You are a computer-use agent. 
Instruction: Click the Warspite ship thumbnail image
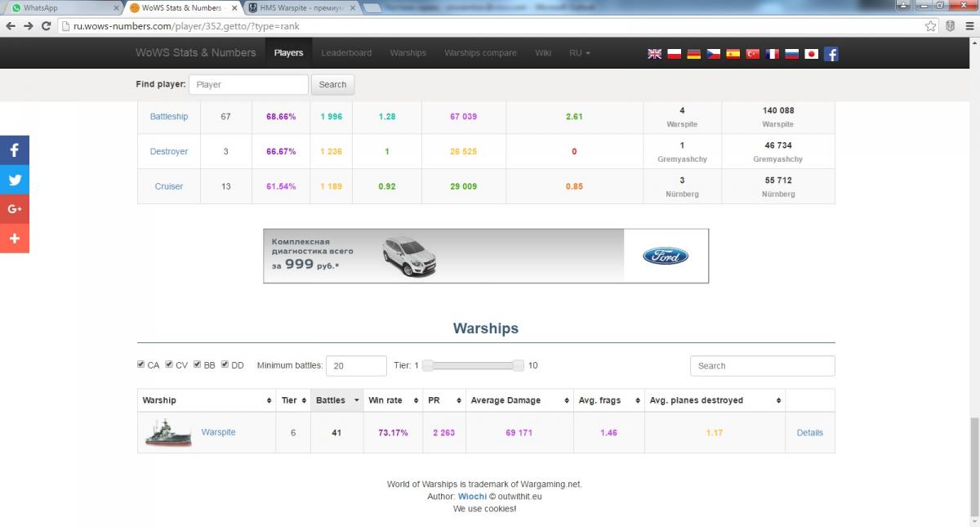[167, 432]
